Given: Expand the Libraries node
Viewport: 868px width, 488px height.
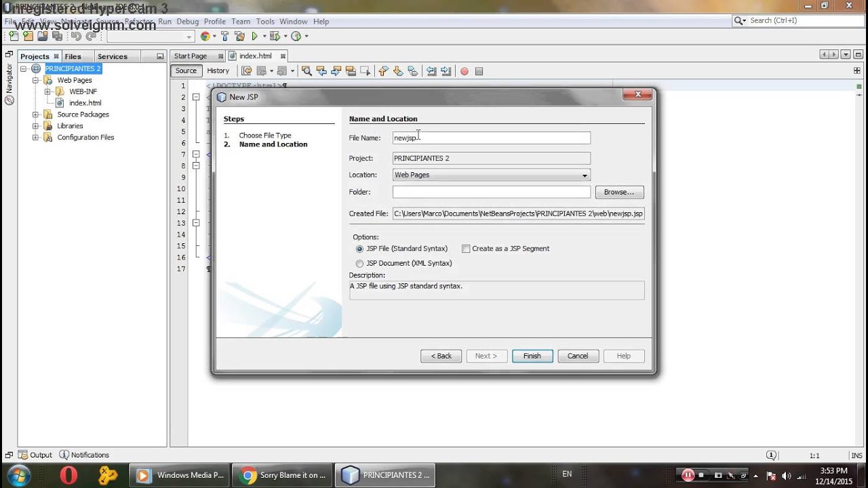Looking at the screenshot, I should [x=35, y=126].
